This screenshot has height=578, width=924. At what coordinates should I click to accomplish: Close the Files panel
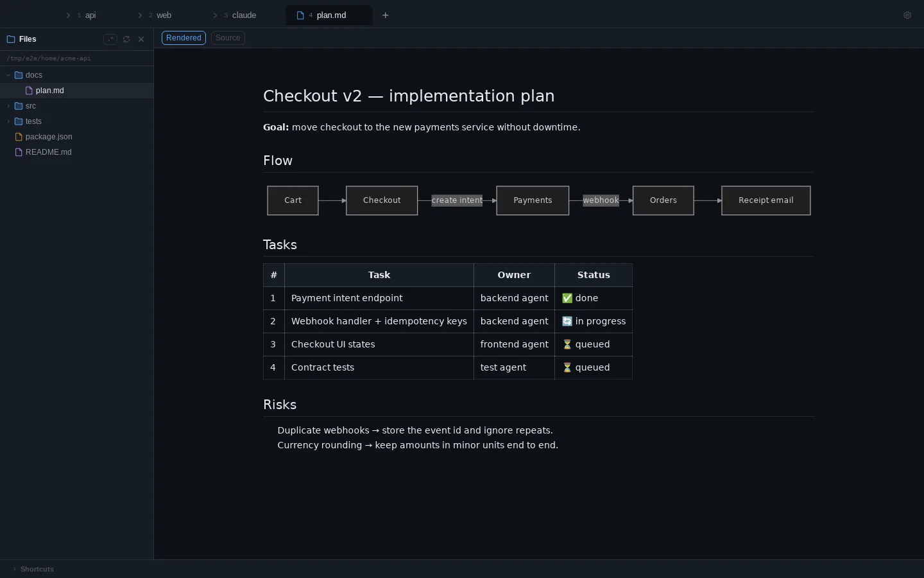[141, 39]
